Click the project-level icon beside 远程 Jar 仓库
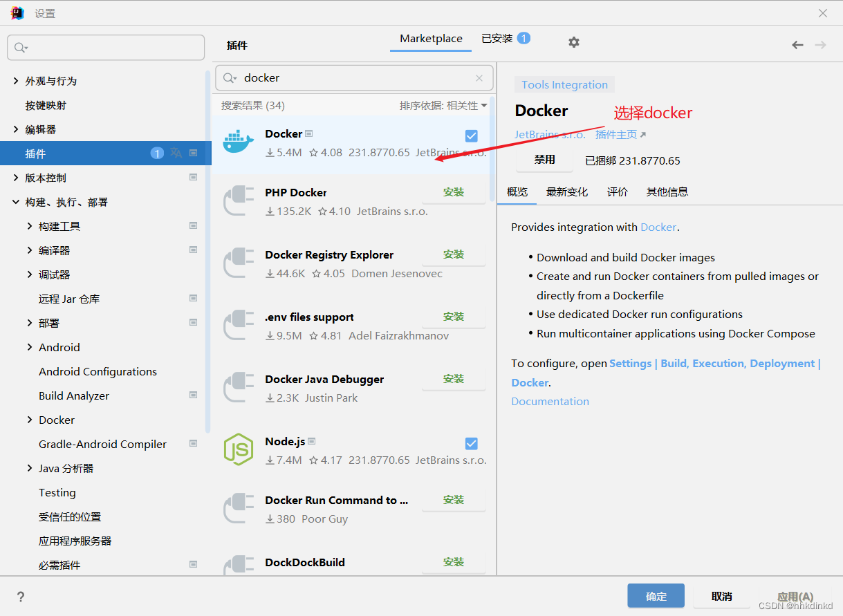Viewport: 843px width, 616px height. (x=194, y=298)
